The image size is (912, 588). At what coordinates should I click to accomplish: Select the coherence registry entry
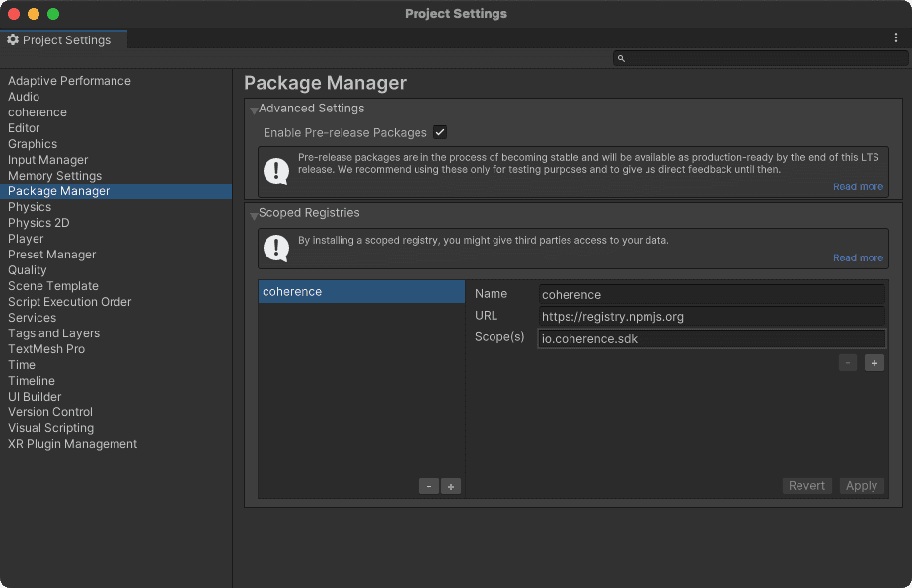tap(360, 291)
